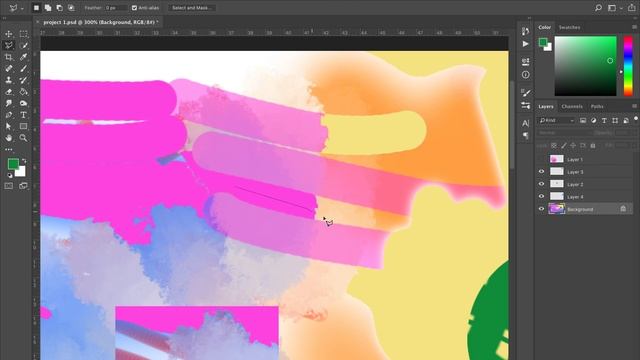The height and width of the screenshot is (360, 640).
Task: Open the Color panel flyout menu
Action: pos(634,27)
